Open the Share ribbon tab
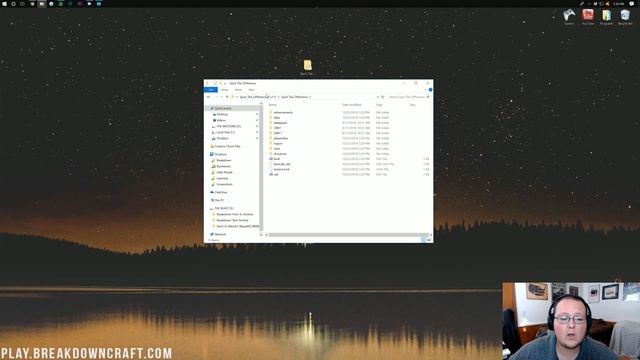Viewport: 640px width, 360px height. pos(238,90)
